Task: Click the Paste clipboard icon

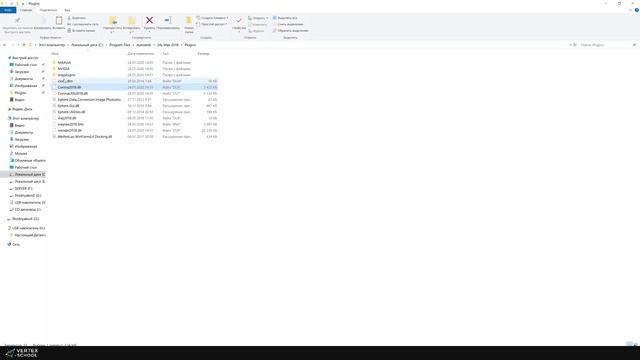Action: pos(59,20)
